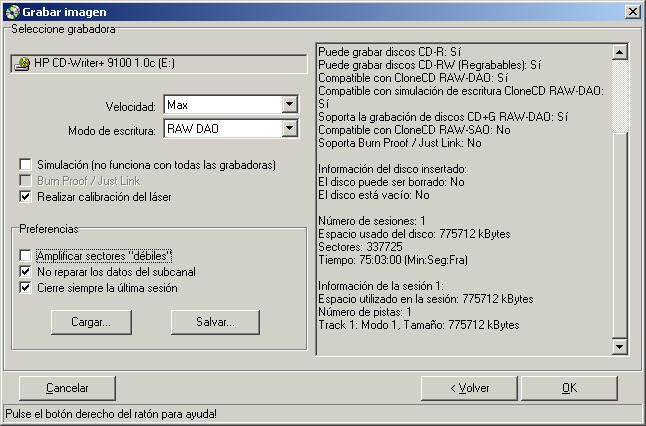
Task: Toggle Cierre siempre la última sesión
Action: (26, 288)
